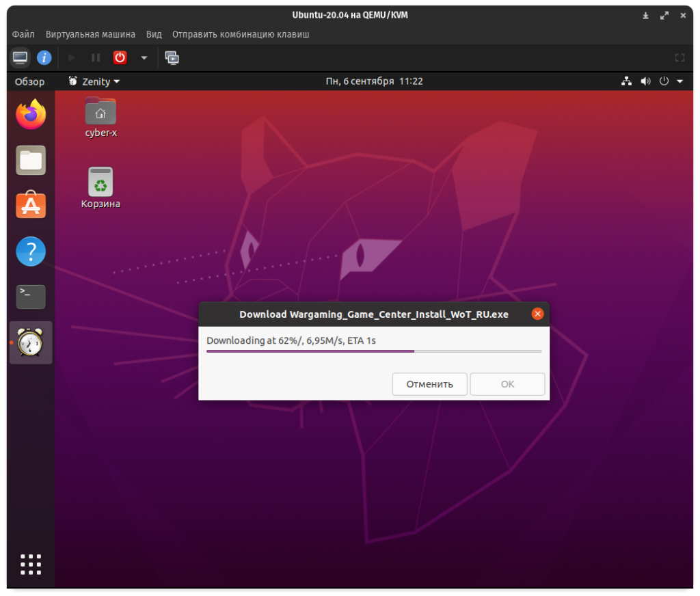Toggle fullscreen mode for the VM viewer
Viewport: 700px width, 596px height.
(679, 58)
